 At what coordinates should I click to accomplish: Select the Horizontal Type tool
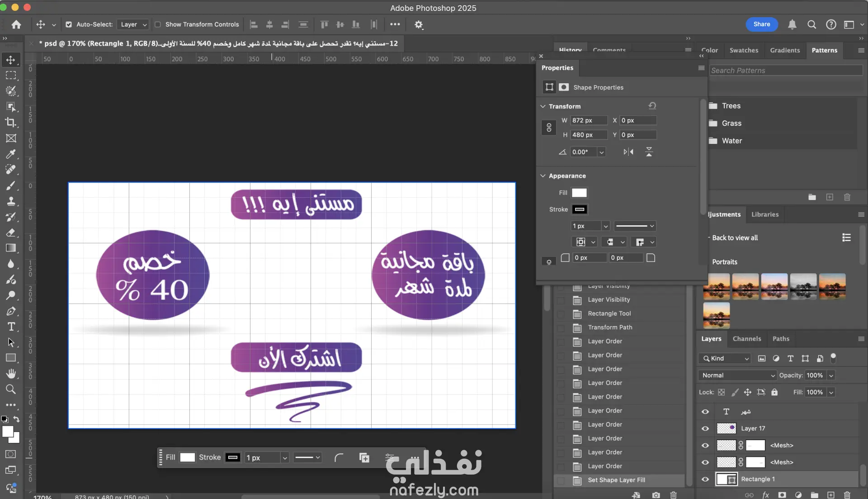11,327
